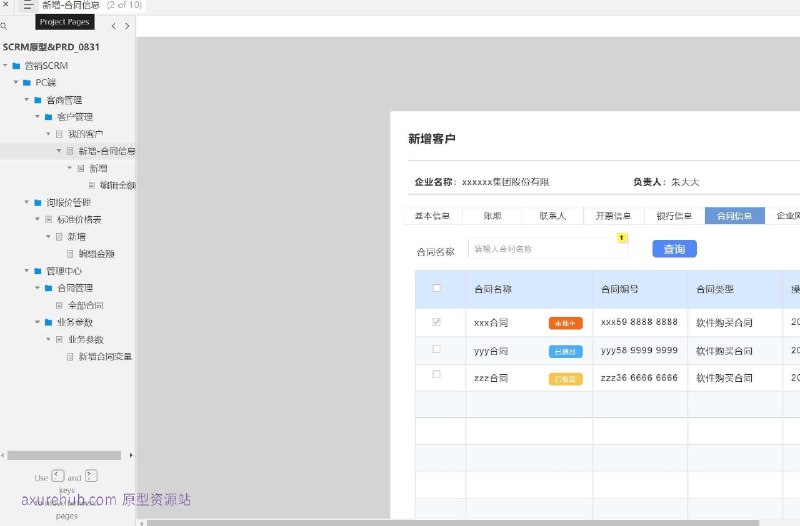Switch to the 联系人 tab

[553, 216]
